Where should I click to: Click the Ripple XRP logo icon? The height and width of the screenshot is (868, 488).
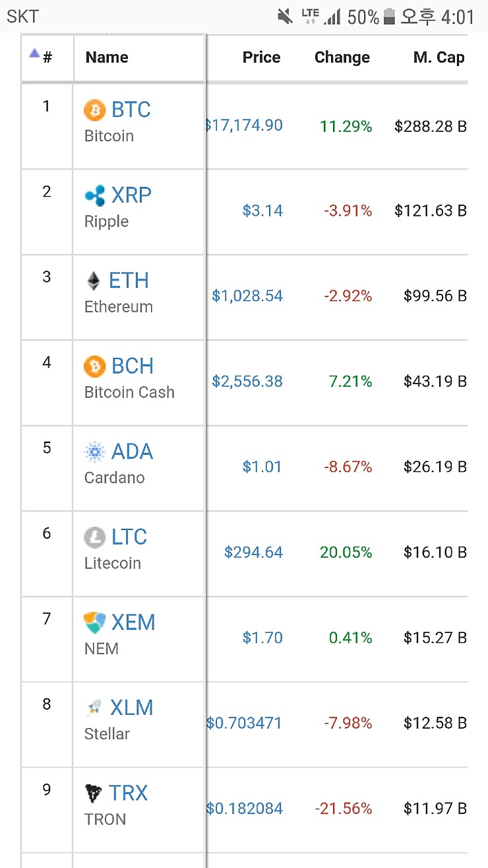coord(94,195)
